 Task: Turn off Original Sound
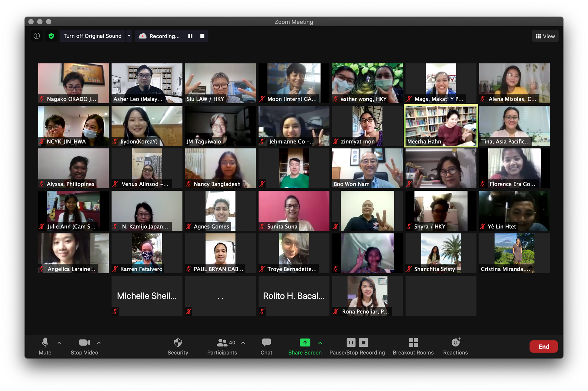click(92, 36)
